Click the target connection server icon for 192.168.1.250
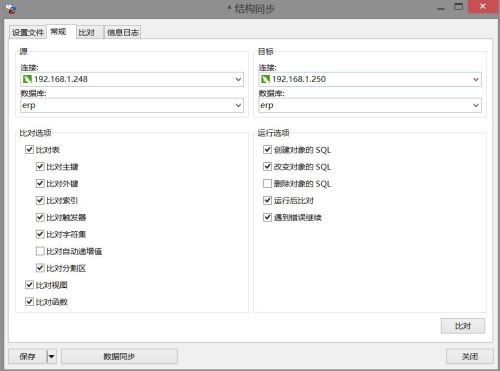This screenshot has width=500, height=371. pyautogui.click(x=265, y=79)
